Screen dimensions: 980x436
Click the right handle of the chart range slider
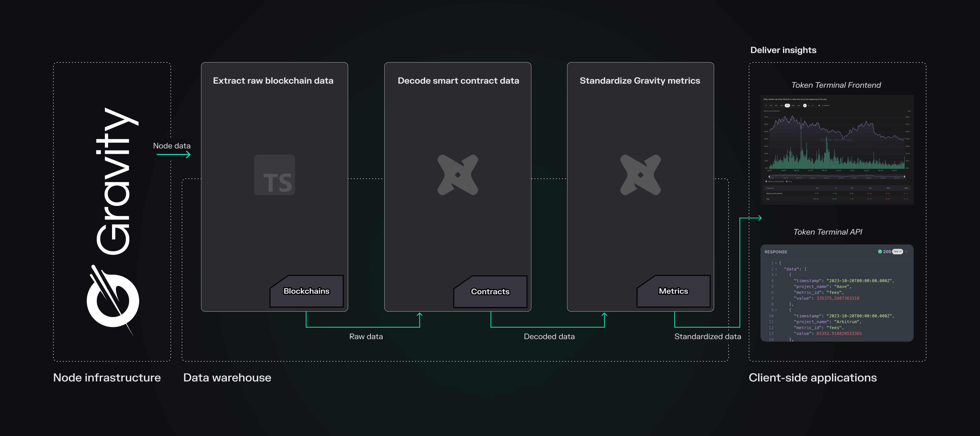[904, 176]
